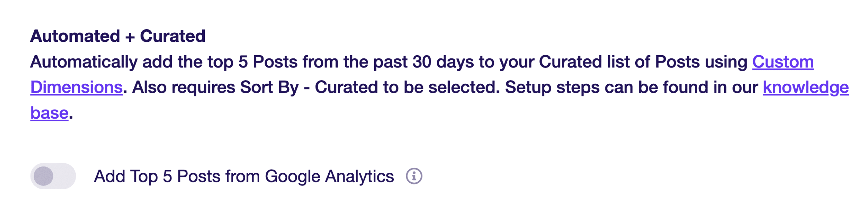Enable the Add Top 5 Posts toggle
Image resolution: width=868 pixels, height=211 pixels.
point(53,176)
